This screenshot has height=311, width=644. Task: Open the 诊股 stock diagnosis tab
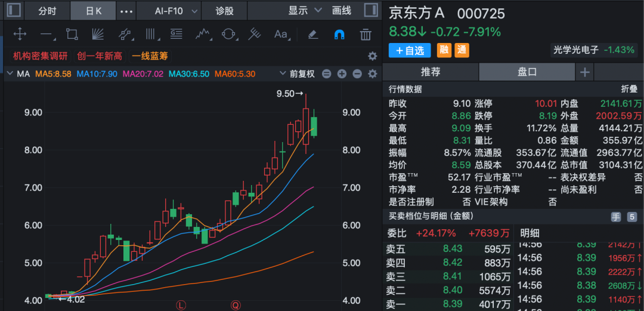click(225, 11)
